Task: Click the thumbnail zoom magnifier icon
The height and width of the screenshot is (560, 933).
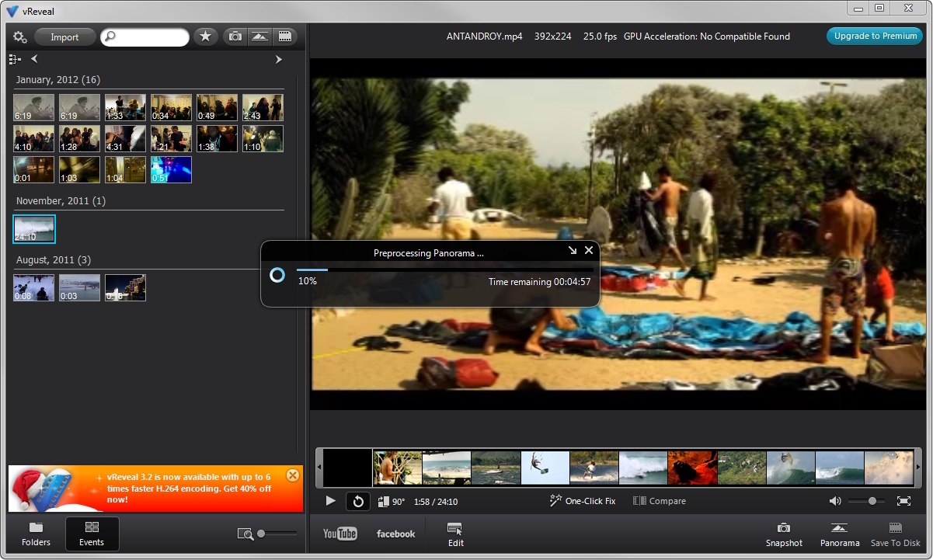Action: coord(245,534)
